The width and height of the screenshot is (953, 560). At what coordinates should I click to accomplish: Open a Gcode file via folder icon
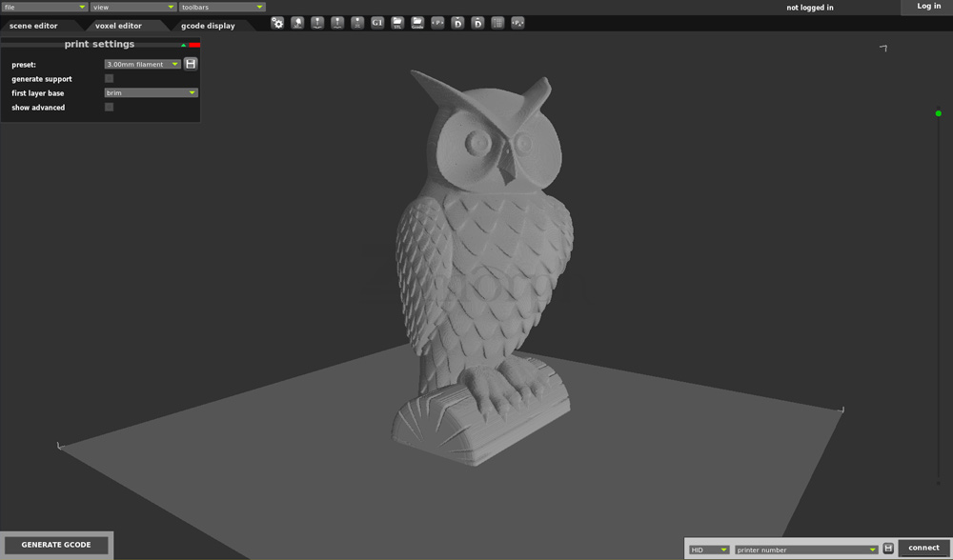coord(417,23)
